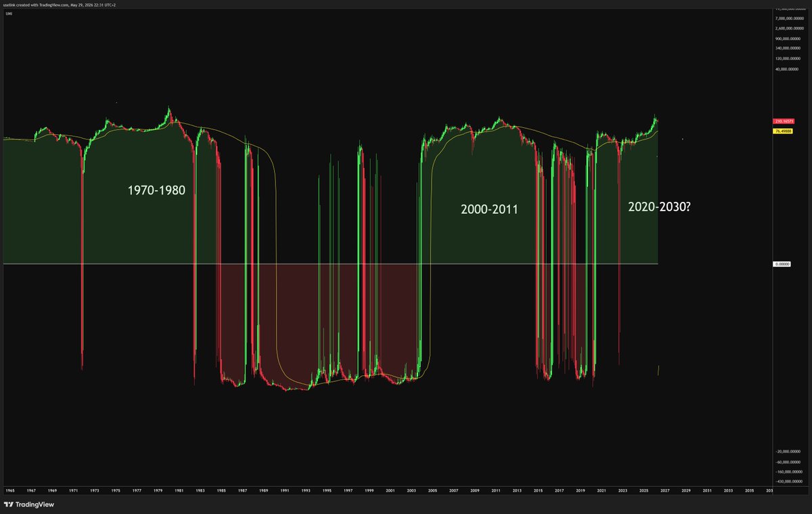
Task: Click the 1987 label on time axis
Action: (x=242, y=490)
